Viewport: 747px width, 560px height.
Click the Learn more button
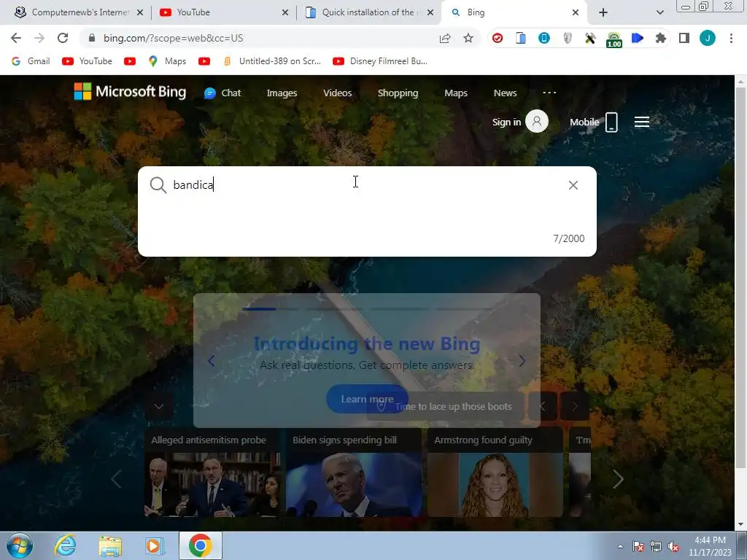[x=367, y=399]
